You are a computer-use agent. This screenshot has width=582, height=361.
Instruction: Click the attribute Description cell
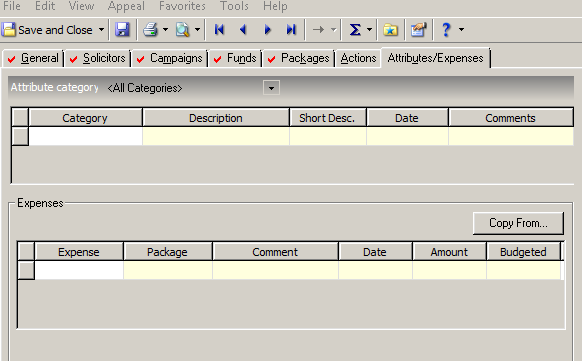[216, 136]
